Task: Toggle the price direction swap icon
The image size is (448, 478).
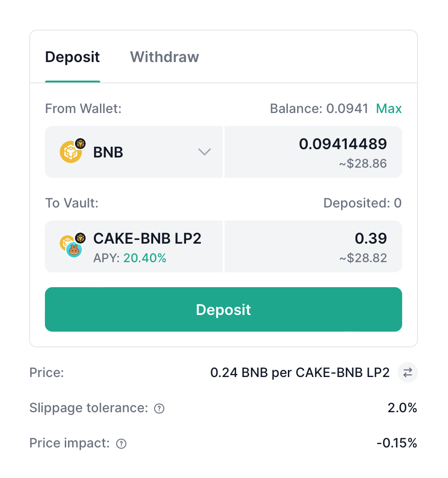Action: 408,373
